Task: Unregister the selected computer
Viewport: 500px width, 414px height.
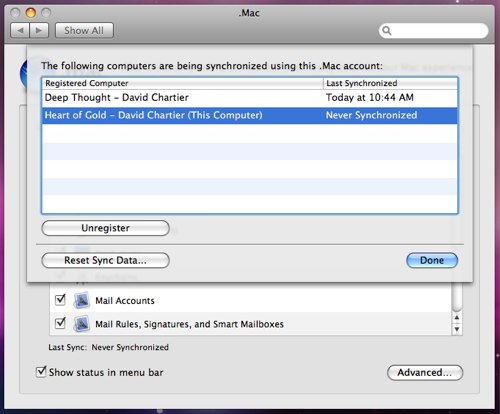Action: pos(105,228)
